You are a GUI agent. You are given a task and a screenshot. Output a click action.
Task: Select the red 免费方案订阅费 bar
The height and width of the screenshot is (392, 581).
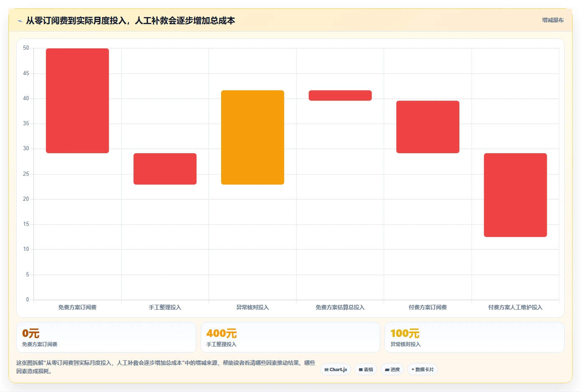point(77,101)
